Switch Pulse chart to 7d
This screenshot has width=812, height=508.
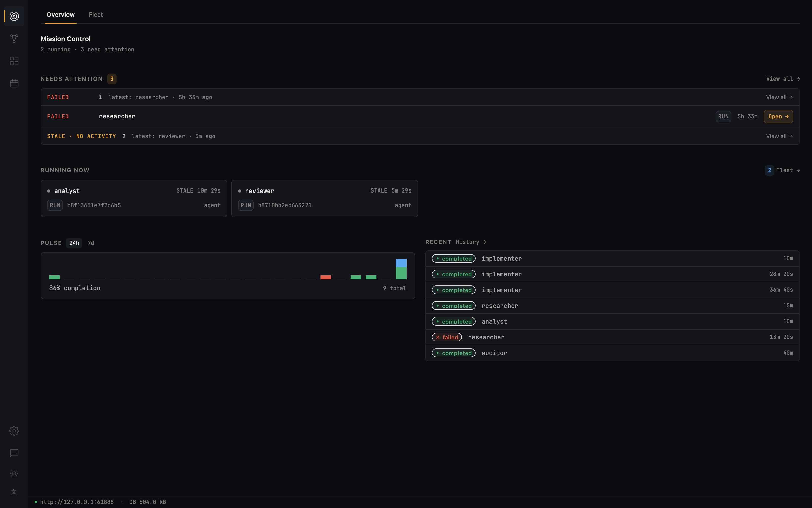click(x=91, y=243)
